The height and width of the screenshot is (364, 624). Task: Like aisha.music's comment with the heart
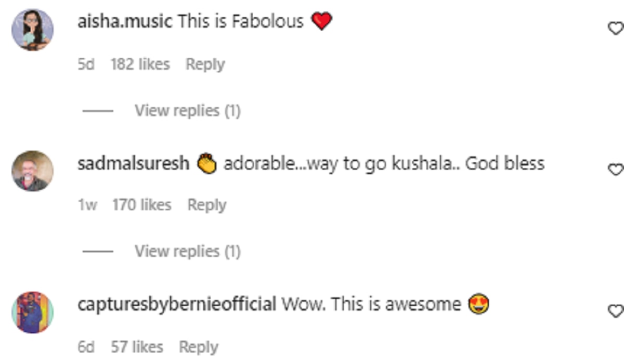pos(615,29)
